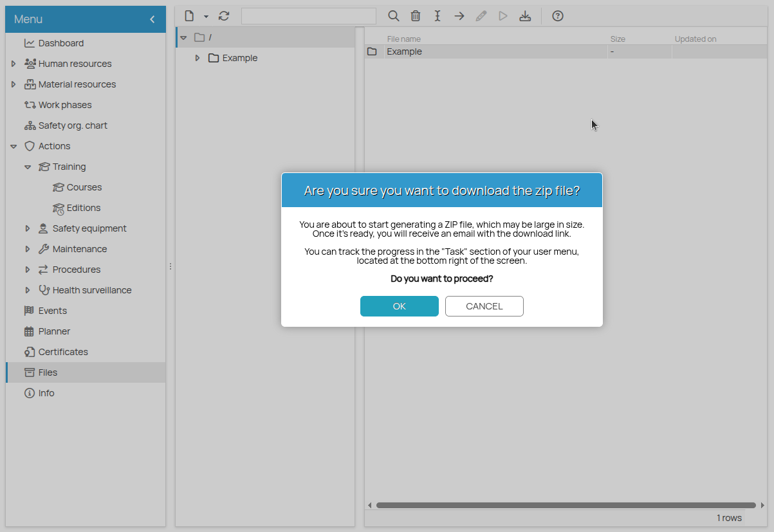Click CANCEL in the zip dialog

[x=484, y=306]
